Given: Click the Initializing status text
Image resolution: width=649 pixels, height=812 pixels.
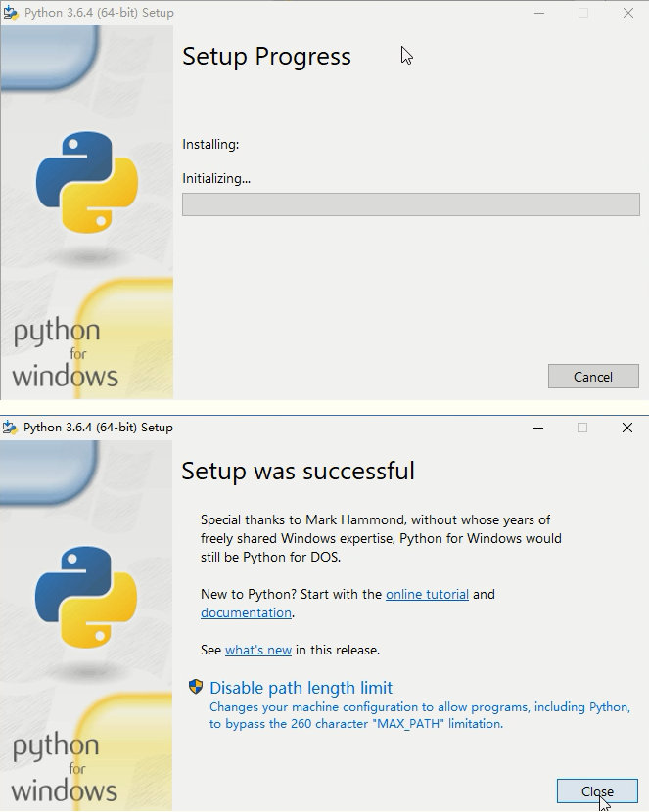Looking at the screenshot, I should [216, 178].
